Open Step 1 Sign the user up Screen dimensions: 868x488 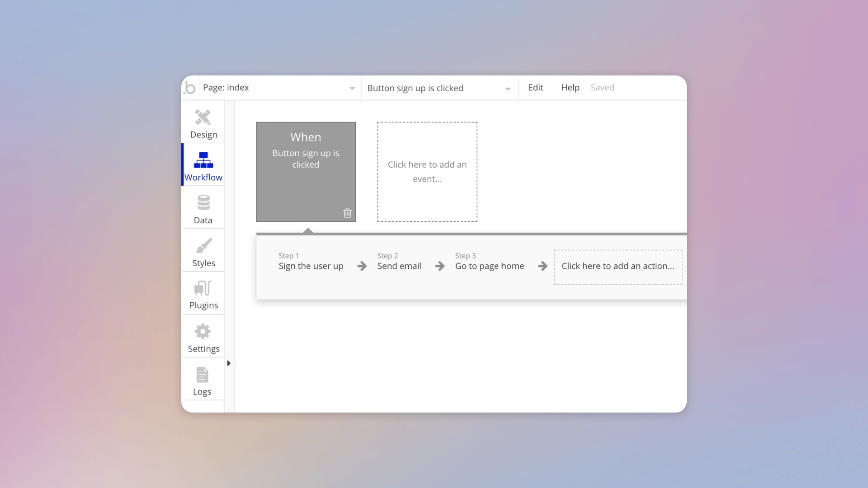tap(311, 262)
